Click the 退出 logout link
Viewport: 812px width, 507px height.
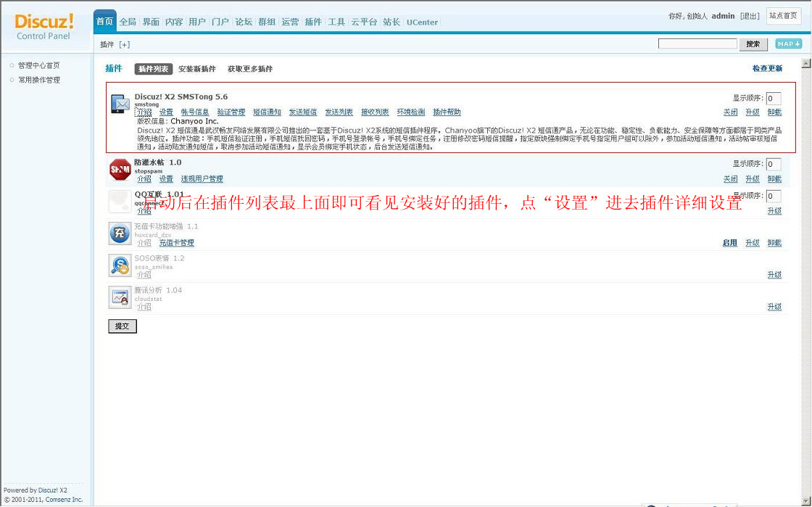(750, 16)
